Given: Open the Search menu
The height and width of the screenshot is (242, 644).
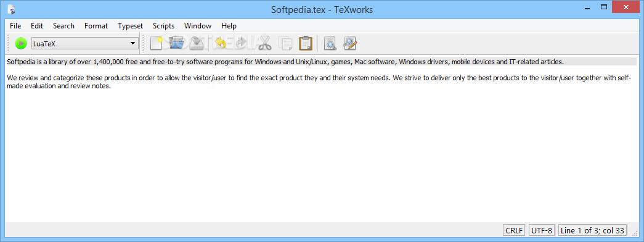Looking at the screenshot, I should coord(63,26).
